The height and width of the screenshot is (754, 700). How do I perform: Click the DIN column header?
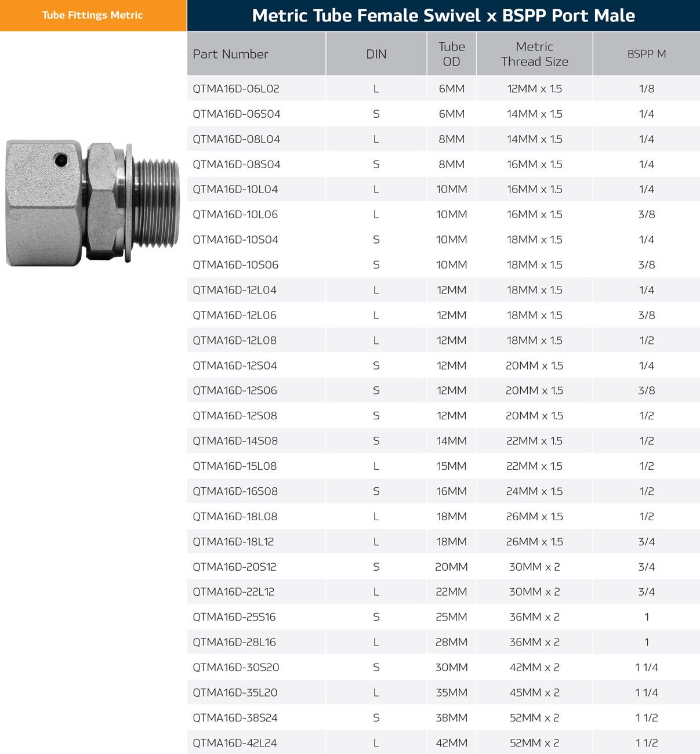[x=376, y=54]
